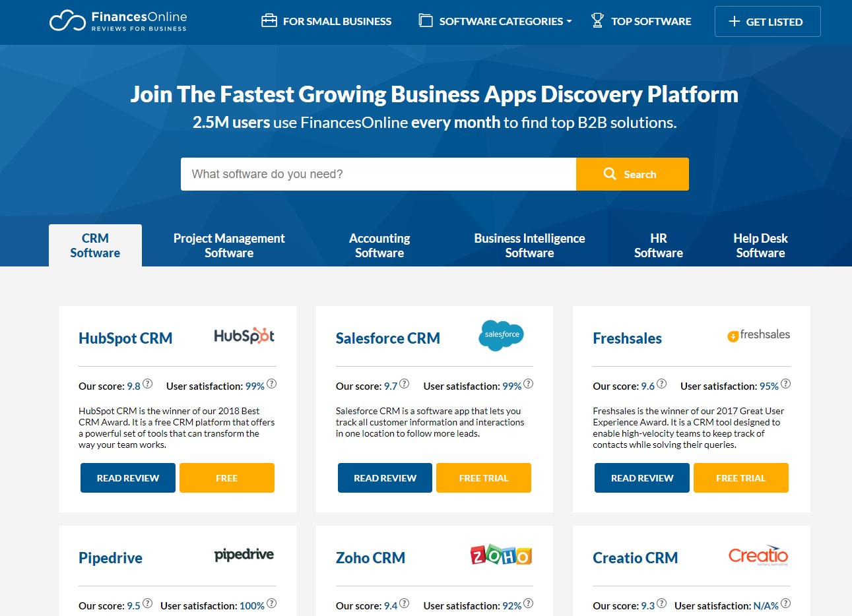Click help icon beside Creatio satisfaction N/A%

[x=785, y=603]
